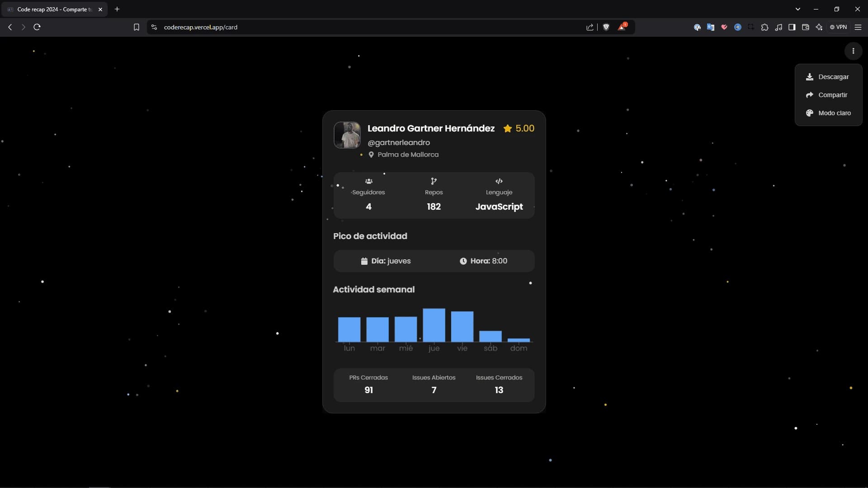The width and height of the screenshot is (868, 488).
Task: Open a new browser tab
Action: [x=117, y=9]
